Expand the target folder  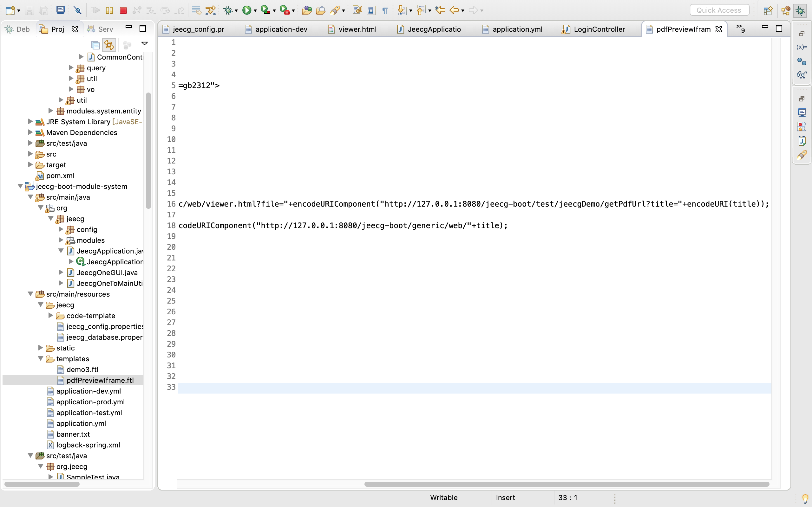click(30, 165)
